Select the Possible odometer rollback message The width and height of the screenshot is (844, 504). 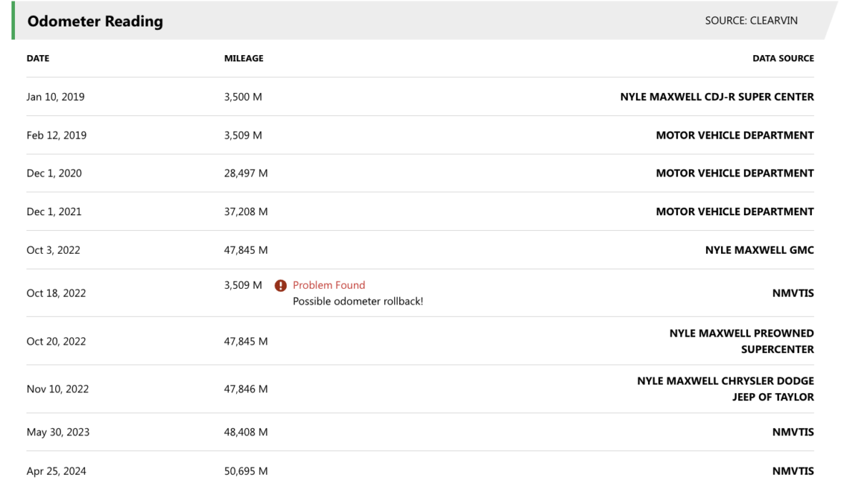pyautogui.click(x=358, y=301)
